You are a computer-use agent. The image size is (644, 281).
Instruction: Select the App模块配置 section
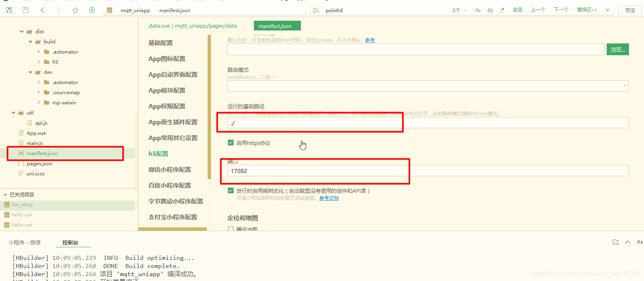pyautogui.click(x=167, y=90)
